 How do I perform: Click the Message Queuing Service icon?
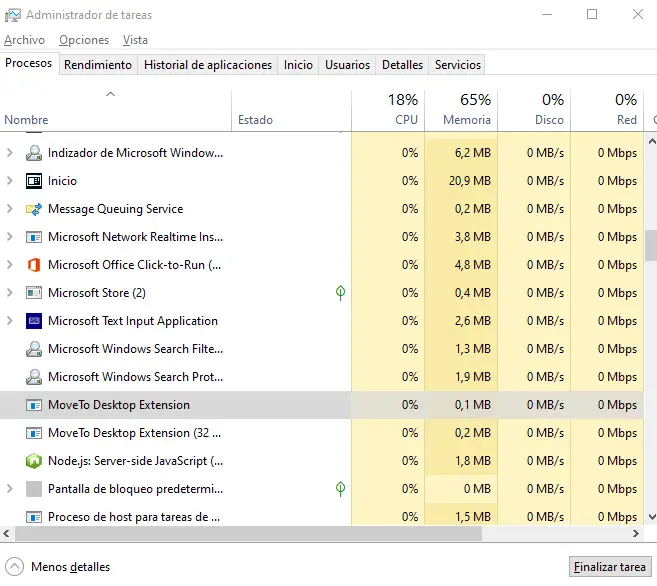point(33,209)
